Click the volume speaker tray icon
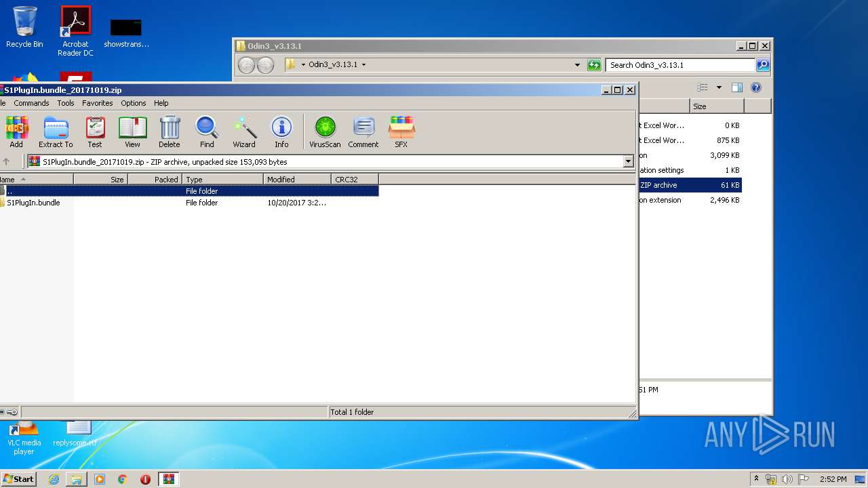 pyautogui.click(x=787, y=479)
